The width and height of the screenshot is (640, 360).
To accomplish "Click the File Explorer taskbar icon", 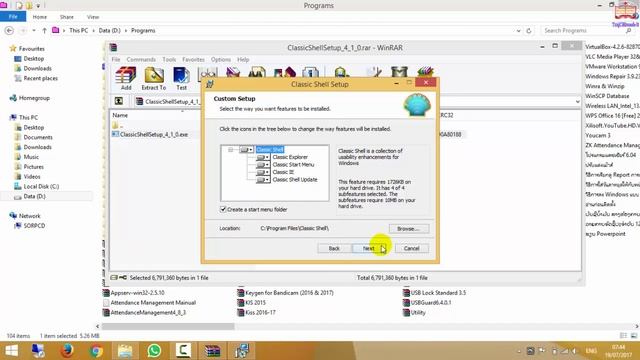I will click(x=125, y=351).
